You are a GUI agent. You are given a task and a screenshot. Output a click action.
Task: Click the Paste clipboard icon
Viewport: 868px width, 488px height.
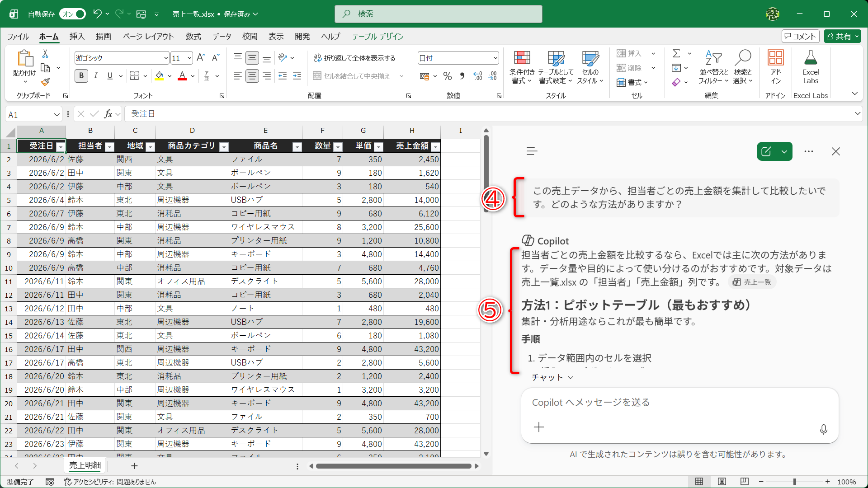pos(25,59)
